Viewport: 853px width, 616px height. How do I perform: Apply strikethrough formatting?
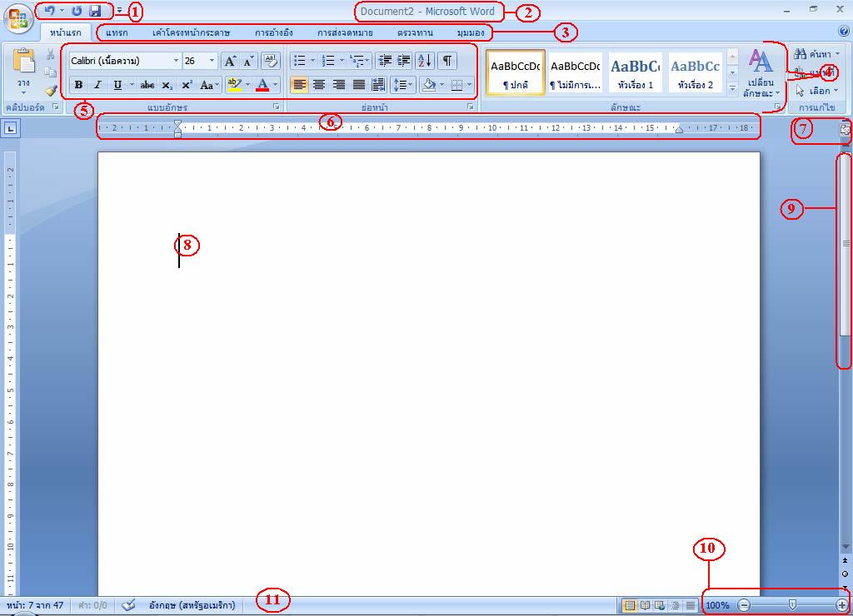147,85
